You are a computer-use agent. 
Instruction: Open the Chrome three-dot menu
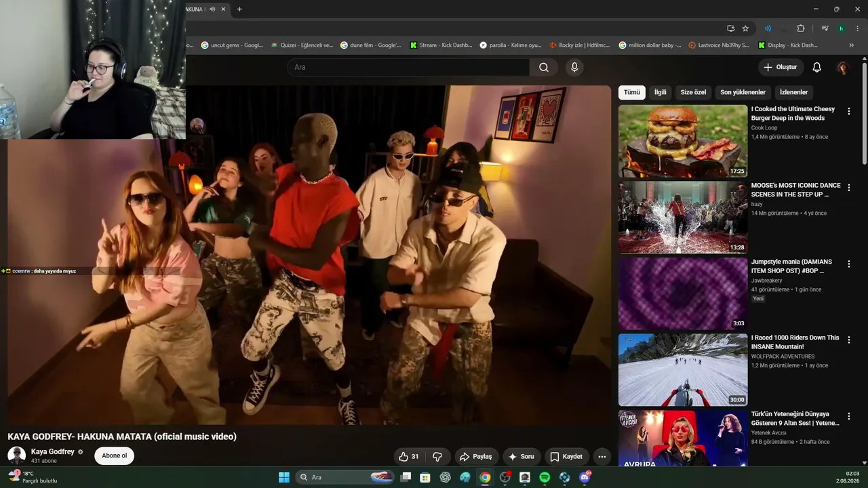(857, 28)
